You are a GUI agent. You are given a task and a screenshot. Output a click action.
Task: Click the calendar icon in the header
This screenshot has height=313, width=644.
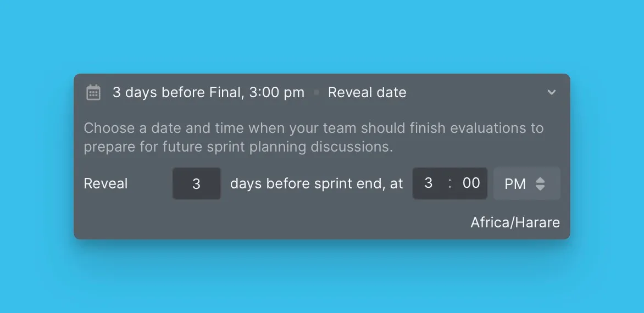(93, 92)
